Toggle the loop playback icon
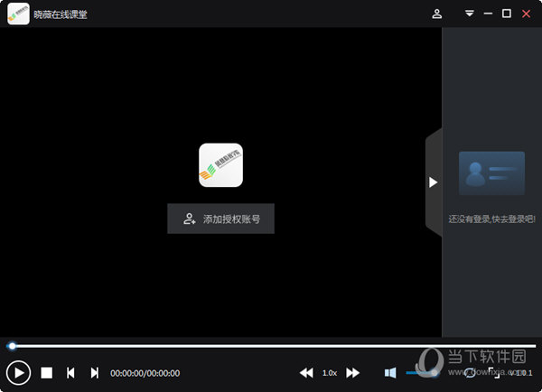This screenshot has height=392, width=542. 470,373
